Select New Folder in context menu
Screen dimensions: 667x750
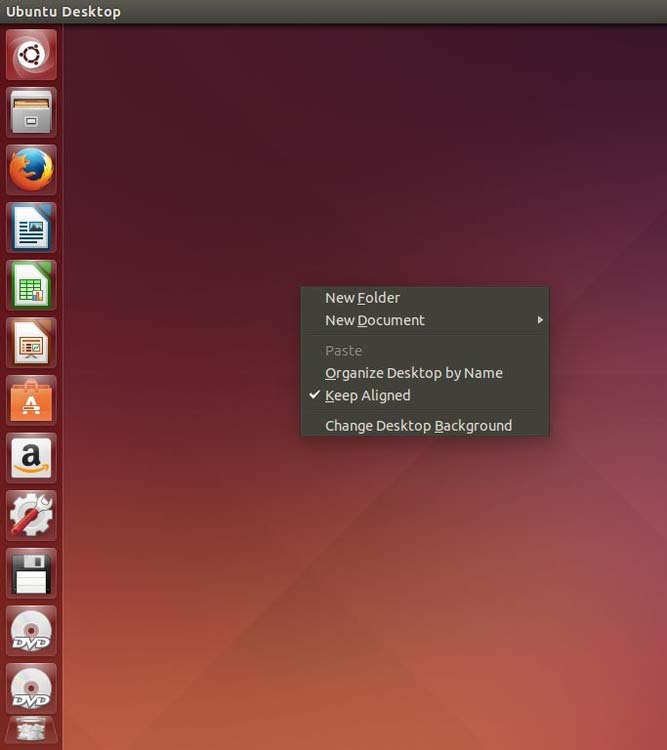(425, 298)
